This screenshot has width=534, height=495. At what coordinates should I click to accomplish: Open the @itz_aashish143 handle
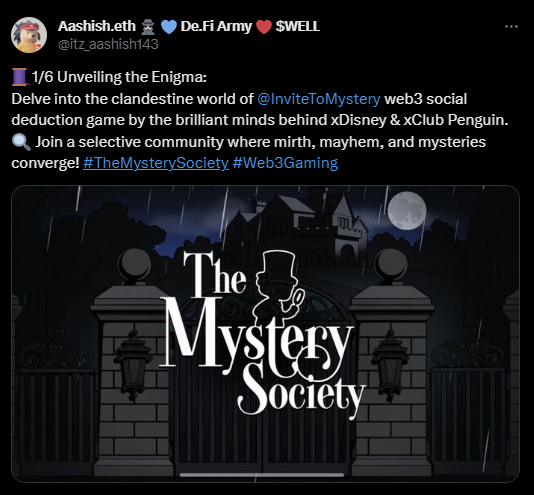click(x=108, y=44)
